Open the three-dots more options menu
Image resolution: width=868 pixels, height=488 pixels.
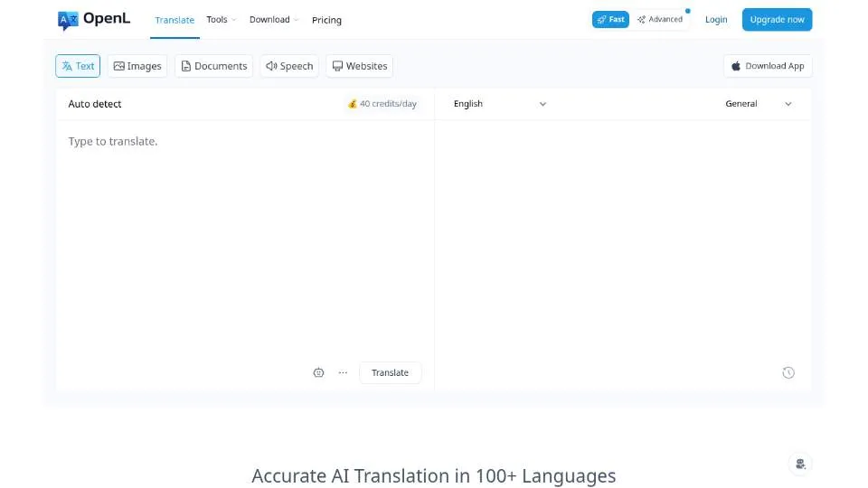(343, 372)
